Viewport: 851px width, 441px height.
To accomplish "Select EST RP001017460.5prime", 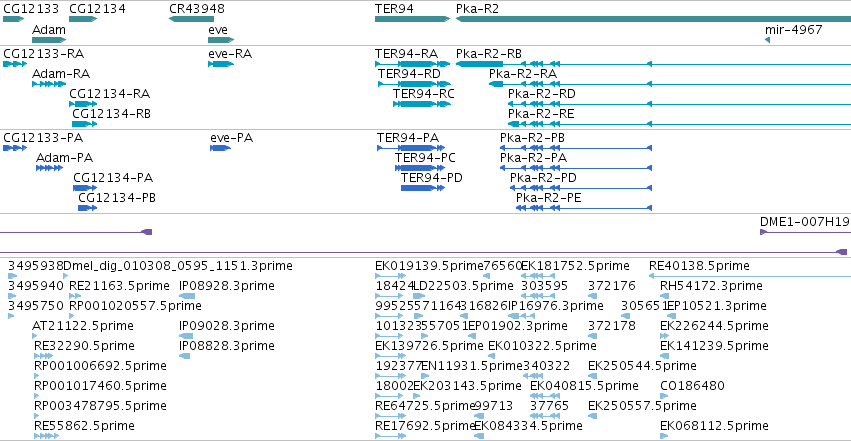I will (x=100, y=386).
